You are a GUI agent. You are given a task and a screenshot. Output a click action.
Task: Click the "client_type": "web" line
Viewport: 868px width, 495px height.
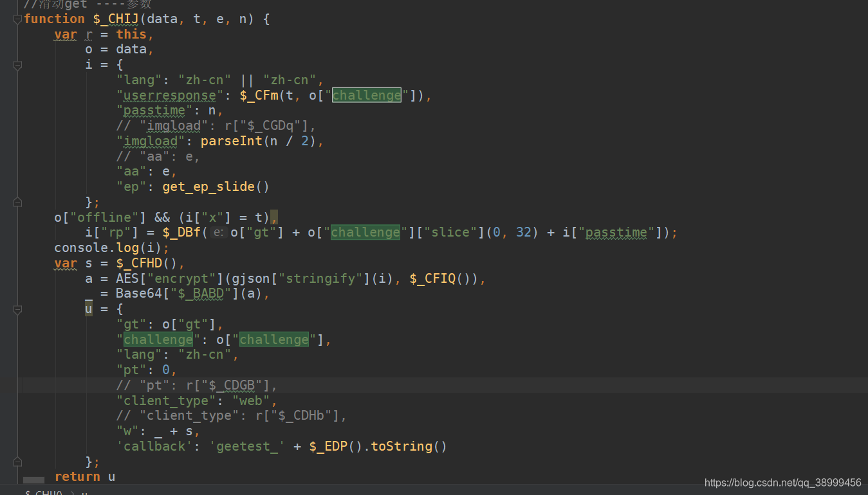click(x=197, y=401)
